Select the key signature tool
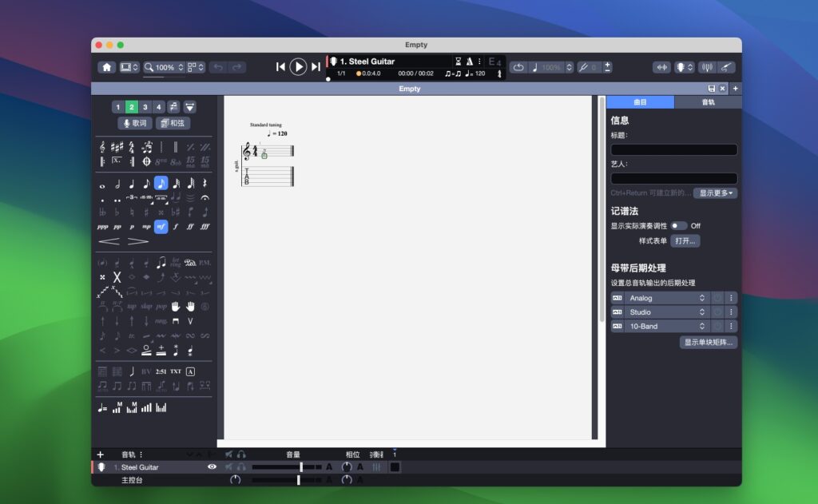The image size is (818, 504). (117, 147)
